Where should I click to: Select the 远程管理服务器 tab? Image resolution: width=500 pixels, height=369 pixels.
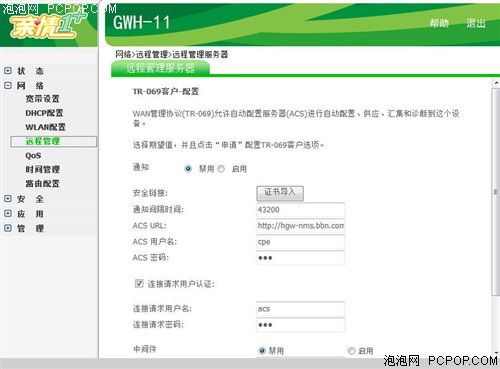coord(160,68)
